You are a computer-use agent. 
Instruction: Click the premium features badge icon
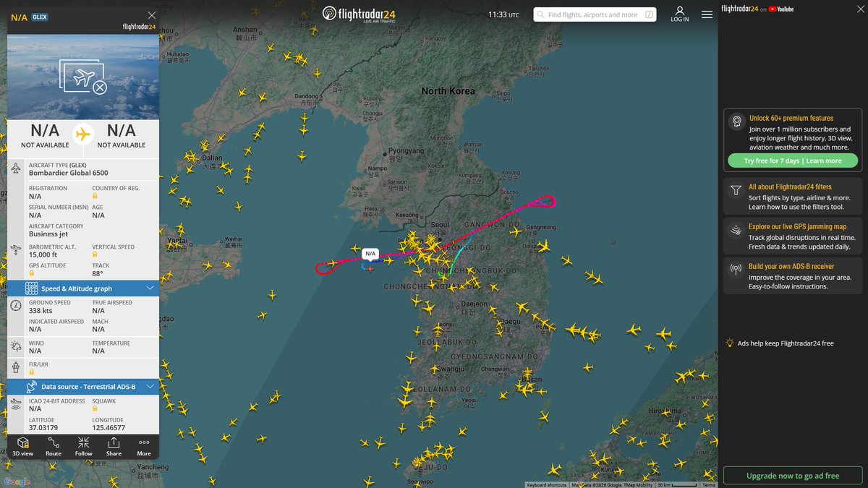736,121
